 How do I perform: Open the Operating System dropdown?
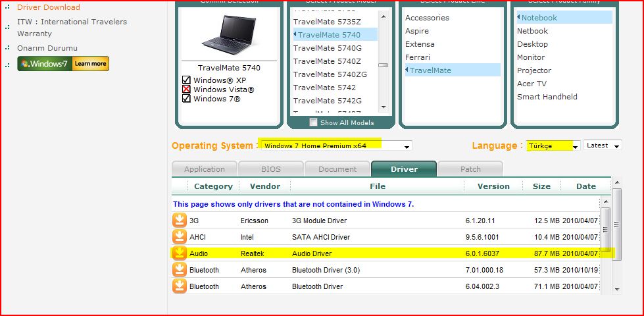[407, 146]
